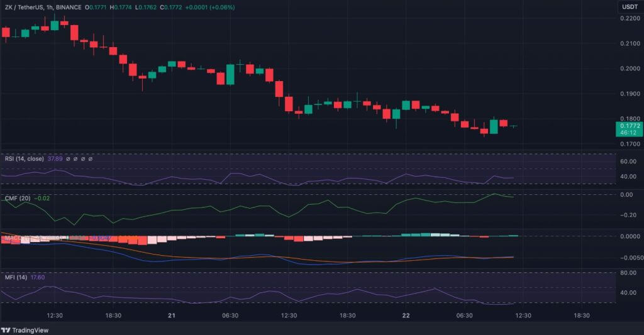
Task: Click the low value L0.1762
Action: 146,8
